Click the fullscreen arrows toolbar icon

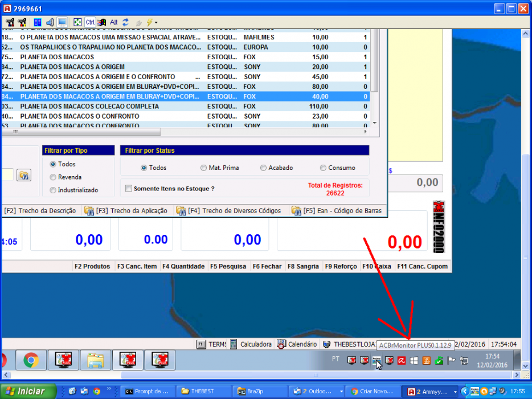click(77, 22)
